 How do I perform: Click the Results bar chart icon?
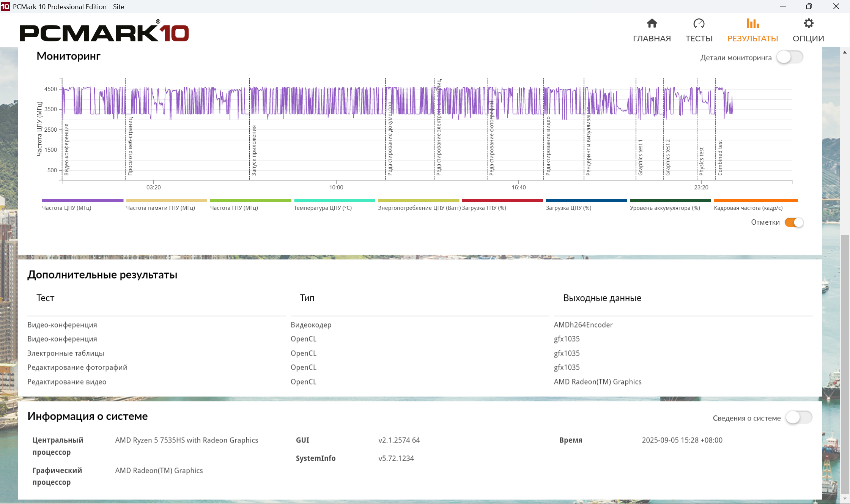coord(752,24)
